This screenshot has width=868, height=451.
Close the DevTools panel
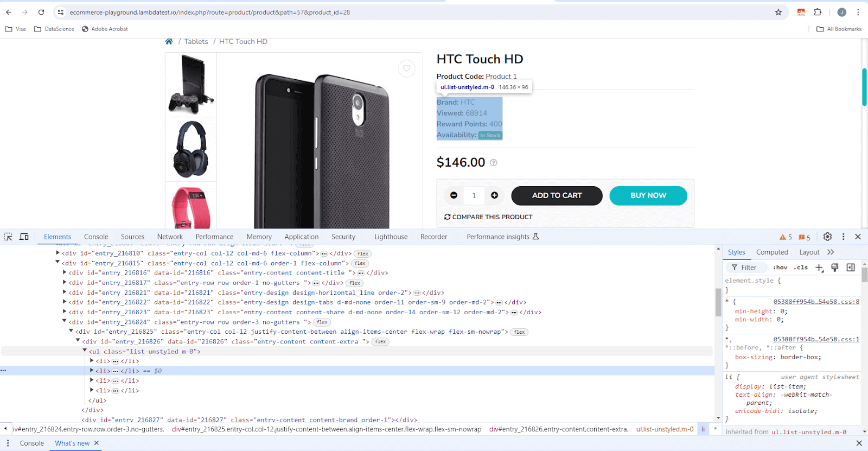point(858,237)
